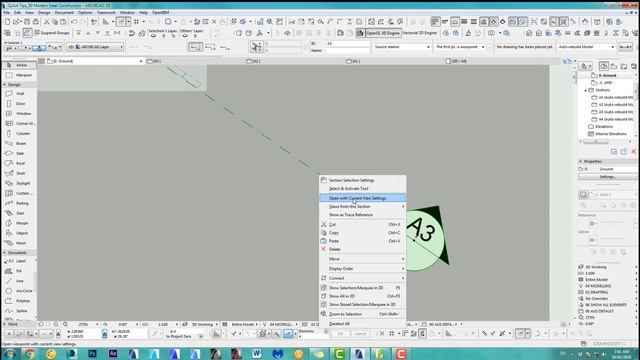Choose Delete in the context menu

tap(362, 249)
